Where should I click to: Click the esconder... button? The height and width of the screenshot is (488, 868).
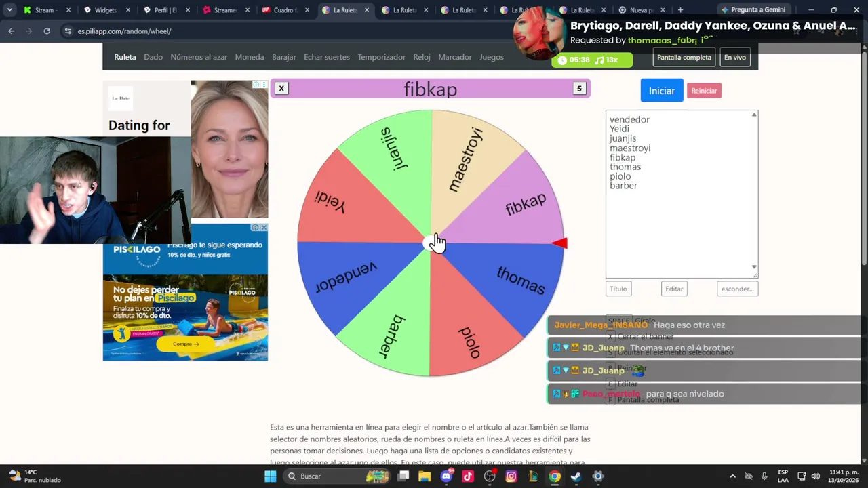(737, 289)
